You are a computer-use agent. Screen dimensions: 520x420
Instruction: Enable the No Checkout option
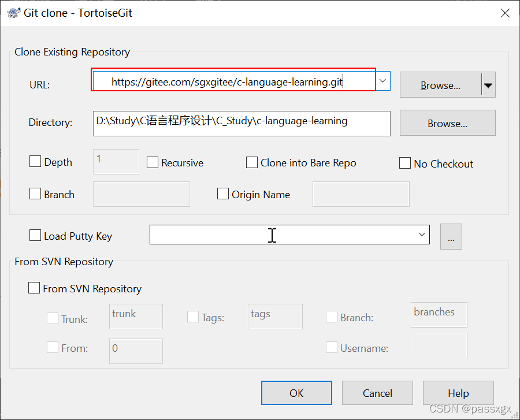pyautogui.click(x=405, y=163)
